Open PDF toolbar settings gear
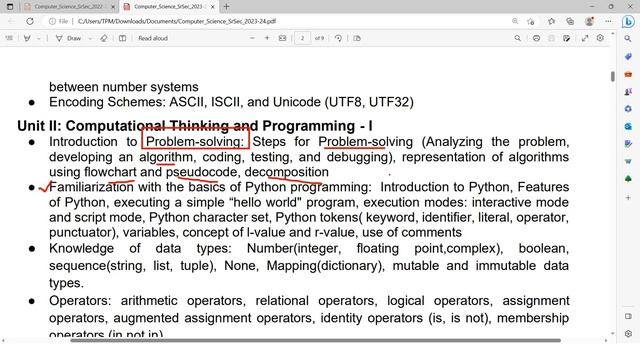The height and width of the screenshot is (360, 640). click(x=600, y=38)
